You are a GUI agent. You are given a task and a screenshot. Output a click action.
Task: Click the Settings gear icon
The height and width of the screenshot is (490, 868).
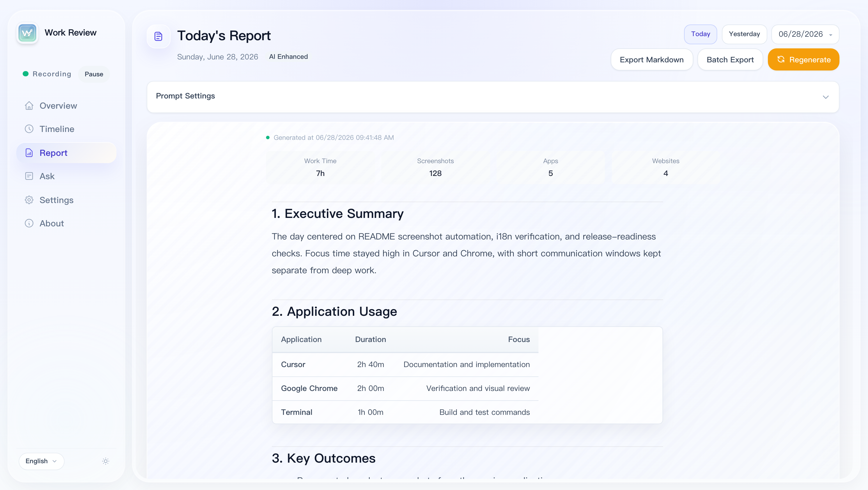[29, 200]
